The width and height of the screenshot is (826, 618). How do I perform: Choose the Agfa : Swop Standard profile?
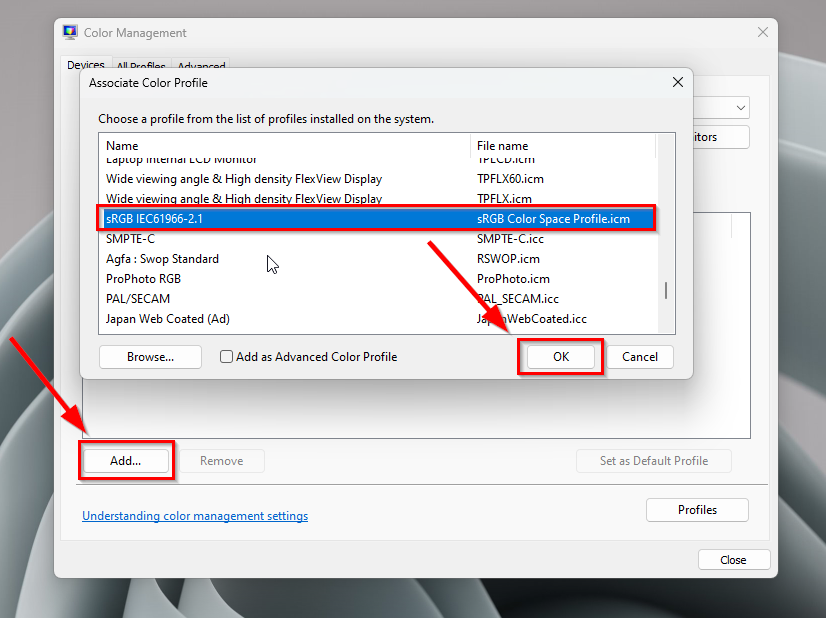tap(162, 259)
